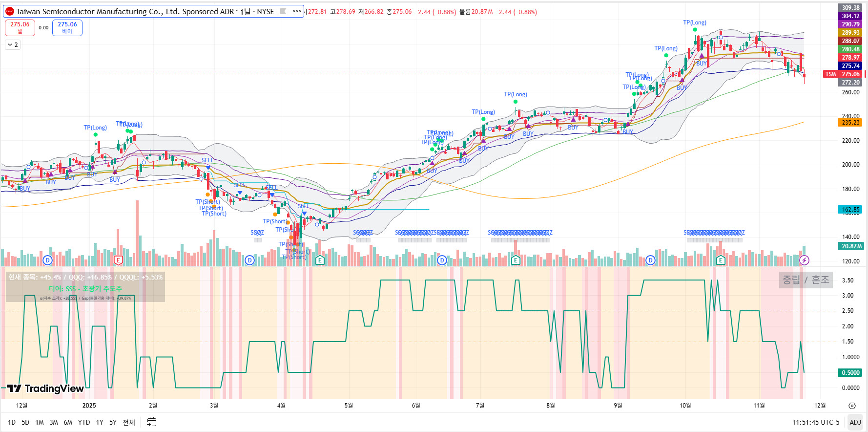Click the 7월 label on the time axis
Screen dimensions: 868x432
pos(480,406)
